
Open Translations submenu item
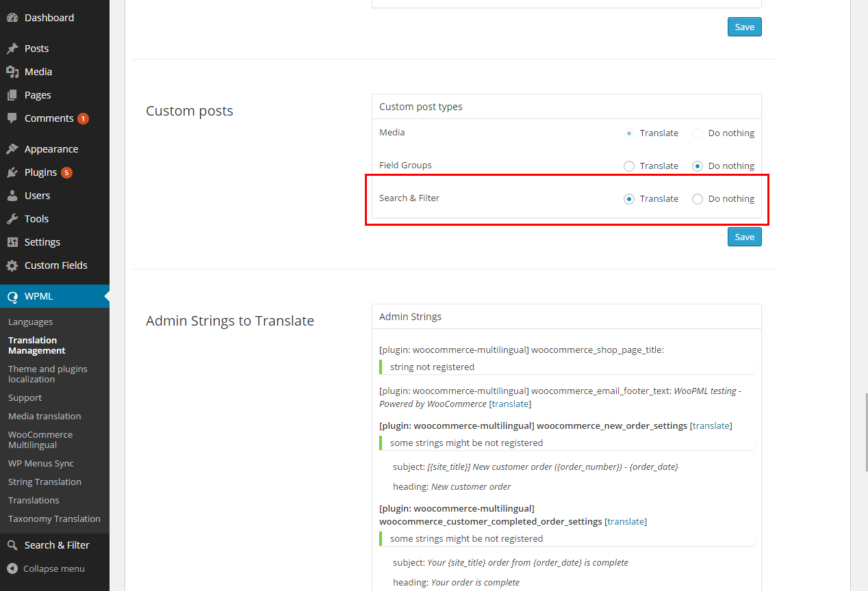pyautogui.click(x=34, y=501)
